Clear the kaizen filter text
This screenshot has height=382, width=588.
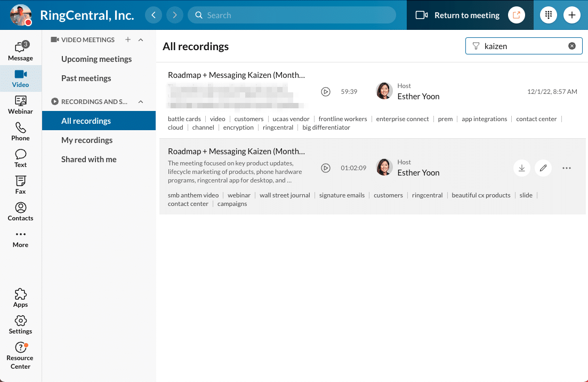click(x=572, y=46)
